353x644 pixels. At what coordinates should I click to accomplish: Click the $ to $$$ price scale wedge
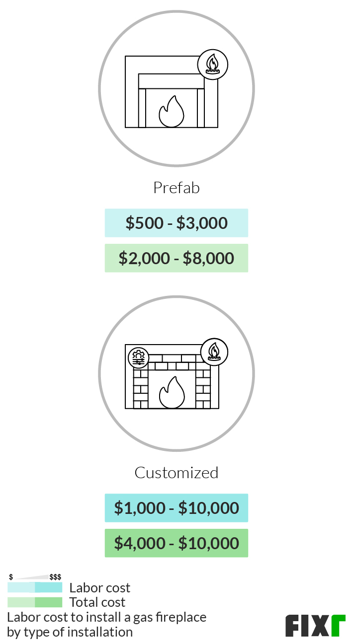click(x=35, y=577)
